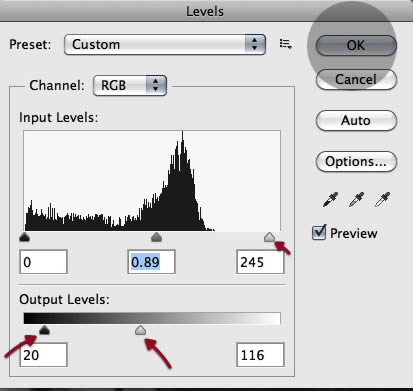Click the Levels title bar text
This screenshot has width=413, height=391.
[205, 11]
